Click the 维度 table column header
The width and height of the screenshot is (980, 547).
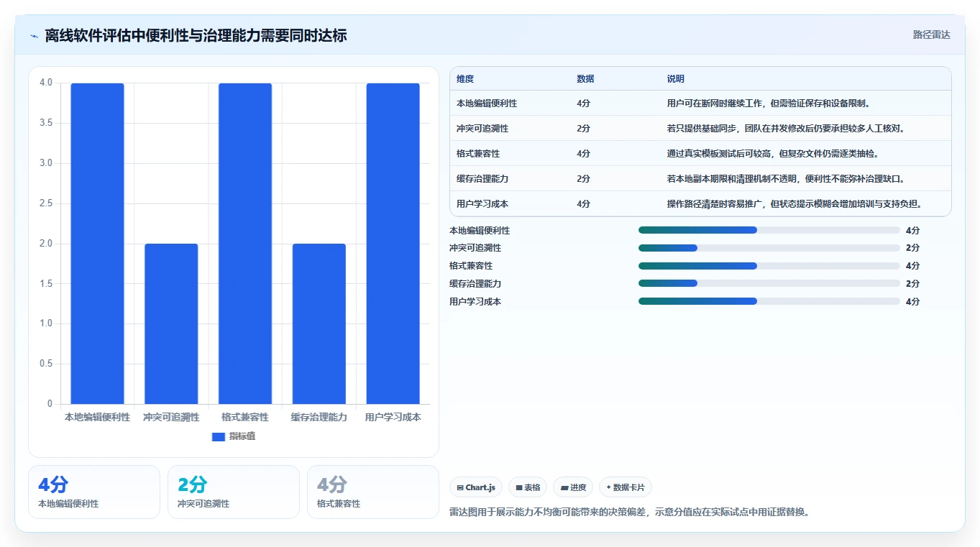465,79
